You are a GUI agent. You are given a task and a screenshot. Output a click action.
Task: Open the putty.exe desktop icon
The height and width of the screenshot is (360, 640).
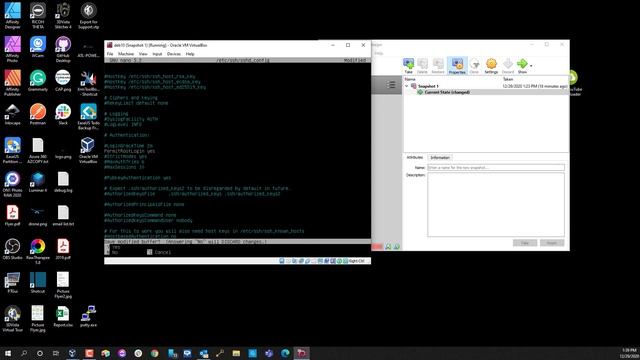[x=88, y=316]
